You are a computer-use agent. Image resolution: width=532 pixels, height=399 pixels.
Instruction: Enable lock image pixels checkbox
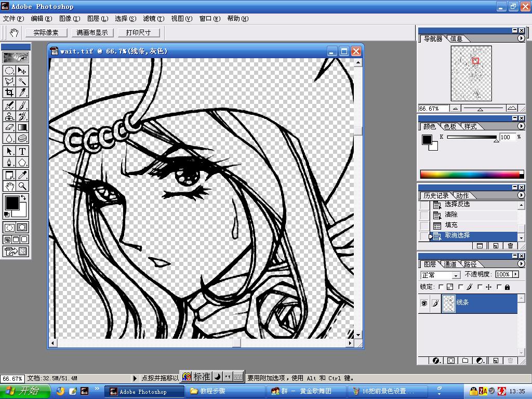coord(460,287)
